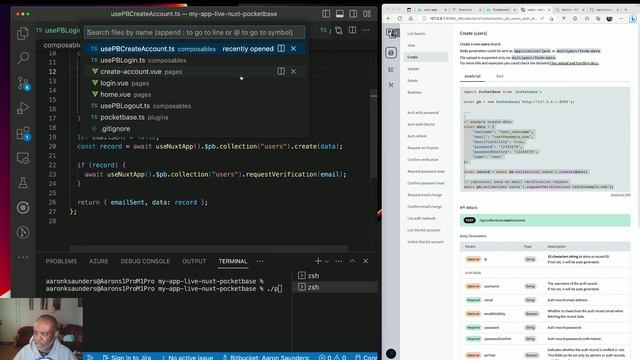Remove usePBCreateAccount.ts from recently opened

293,49
